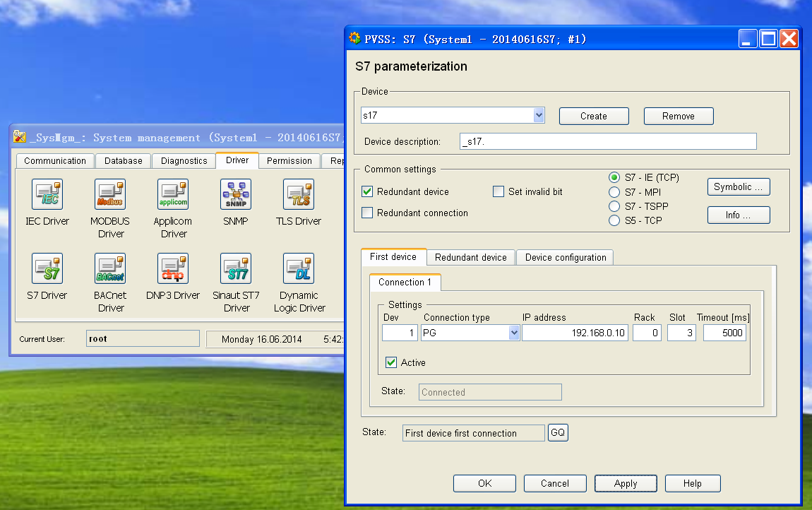Enable the Redundant connection checkbox
Image resolution: width=812 pixels, height=510 pixels.
367,213
